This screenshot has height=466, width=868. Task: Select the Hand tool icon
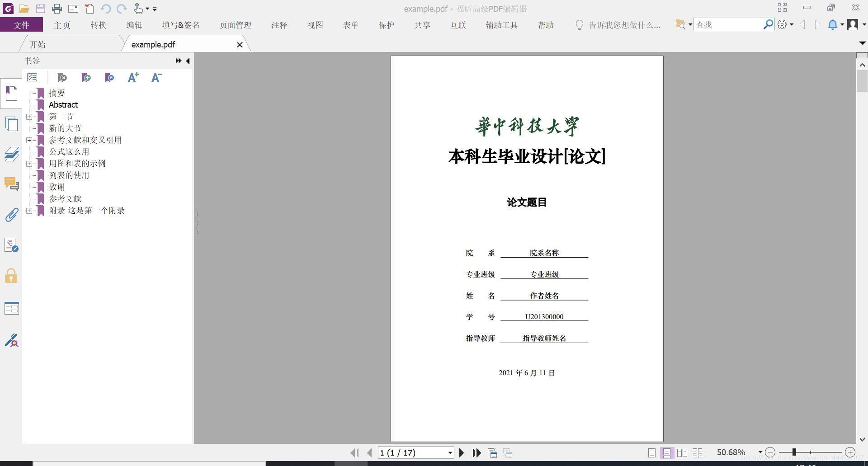(138, 9)
